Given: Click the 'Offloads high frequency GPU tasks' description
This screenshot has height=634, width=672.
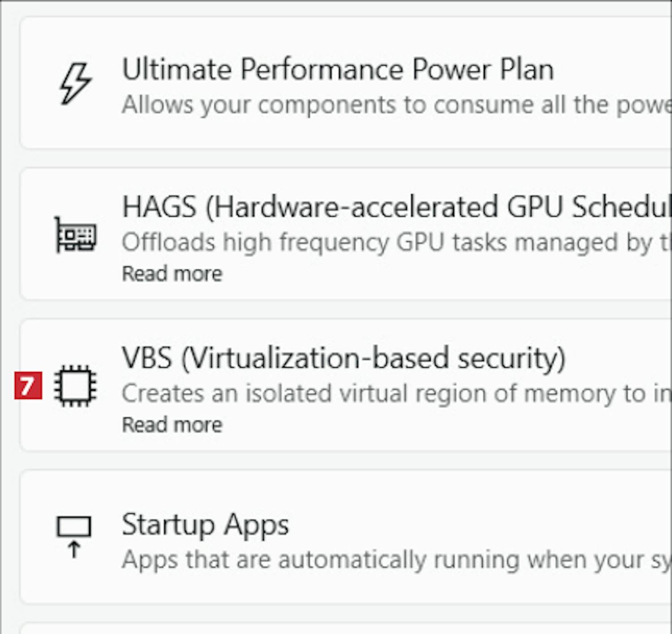Looking at the screenshot, I should [x=394, y=243].
